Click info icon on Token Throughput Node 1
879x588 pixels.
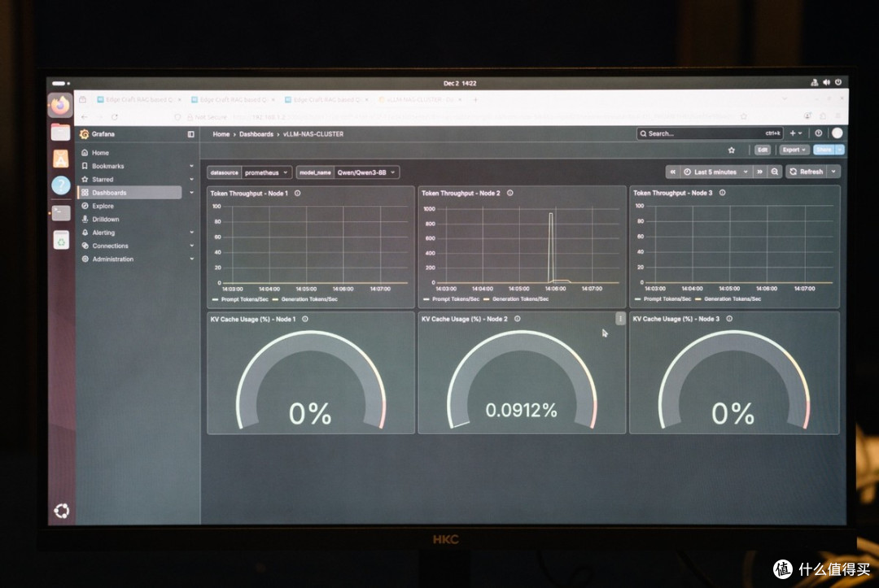tap(298, 194)
